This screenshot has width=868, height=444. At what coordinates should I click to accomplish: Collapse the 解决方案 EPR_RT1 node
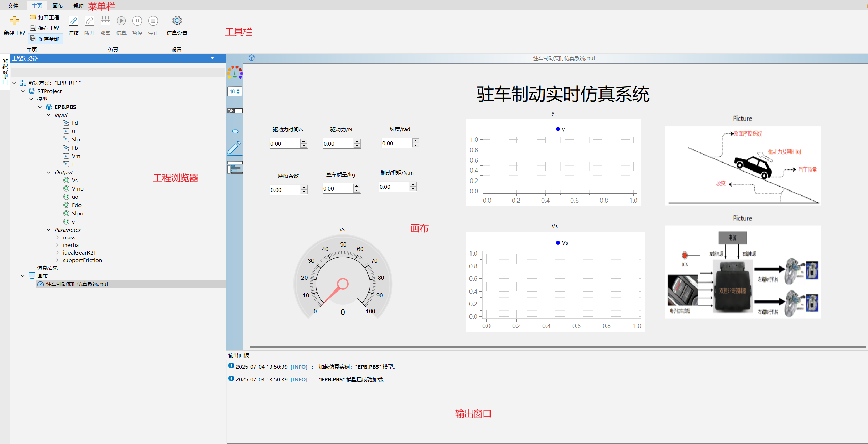tap(14, 83)
